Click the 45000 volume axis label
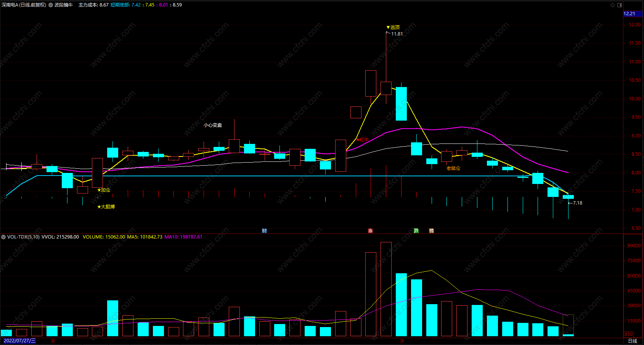 click(634, 291)
